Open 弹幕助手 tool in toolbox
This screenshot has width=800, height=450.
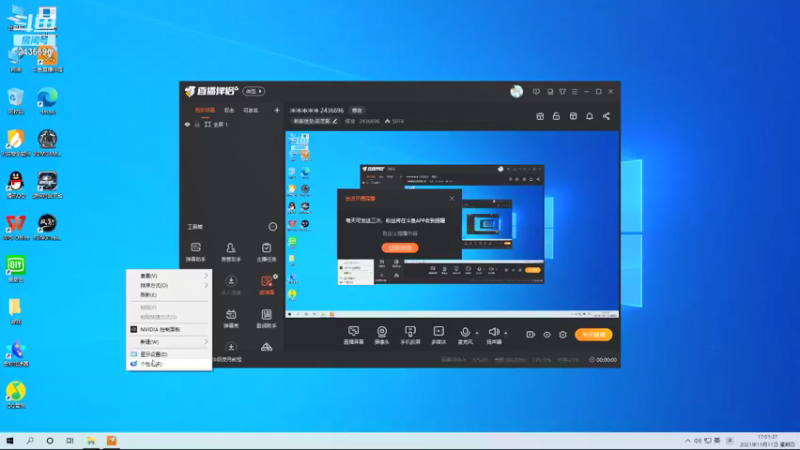[x=195, y=252]
